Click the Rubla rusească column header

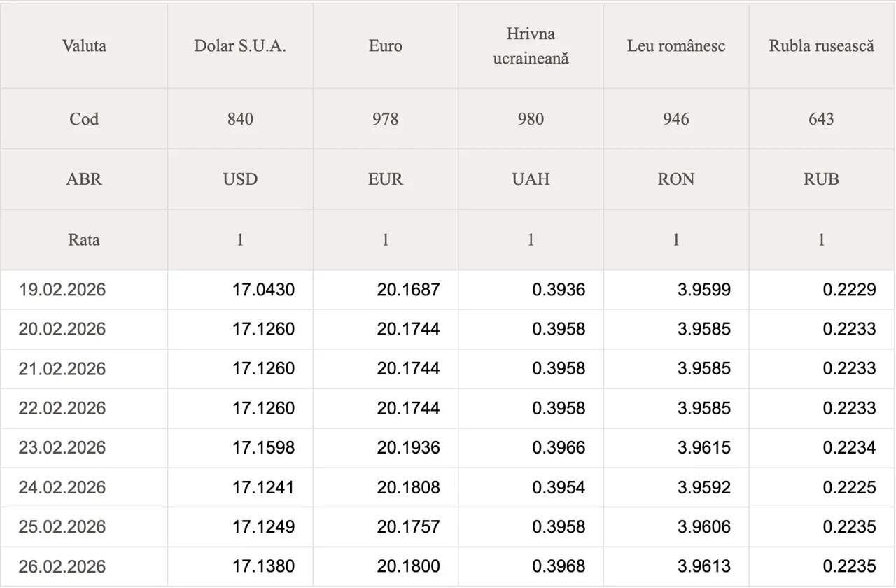click(x=821, y=46)
